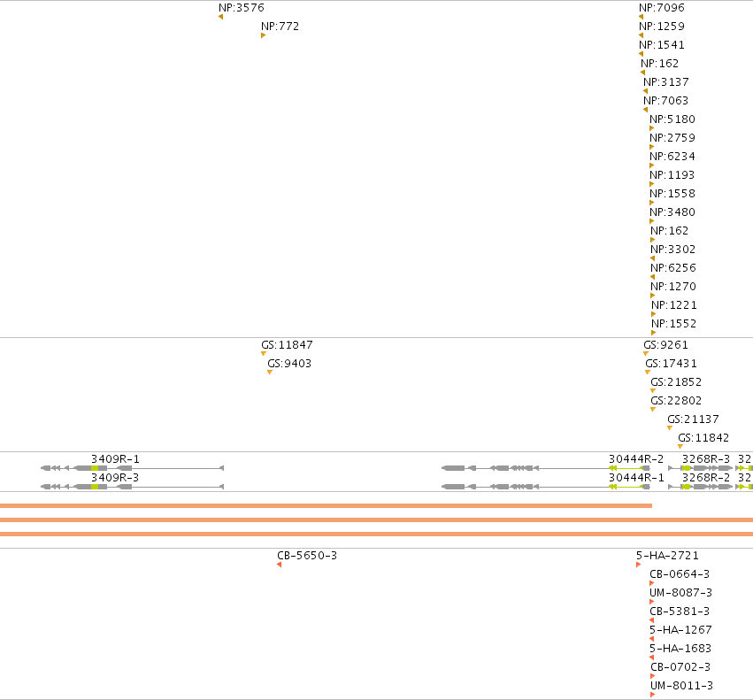Click the CB-5381-3 label
This screenshot has width=753, height=700.
click(680, 612)
